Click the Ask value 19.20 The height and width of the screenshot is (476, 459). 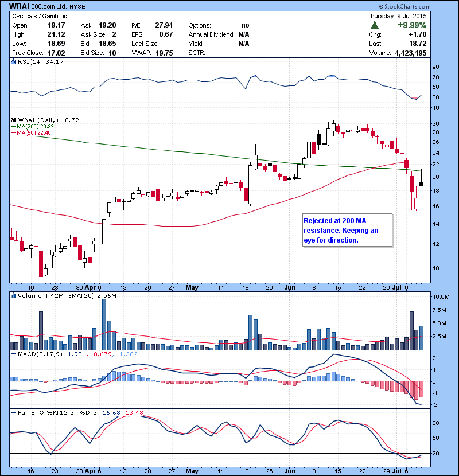[107, 25]
